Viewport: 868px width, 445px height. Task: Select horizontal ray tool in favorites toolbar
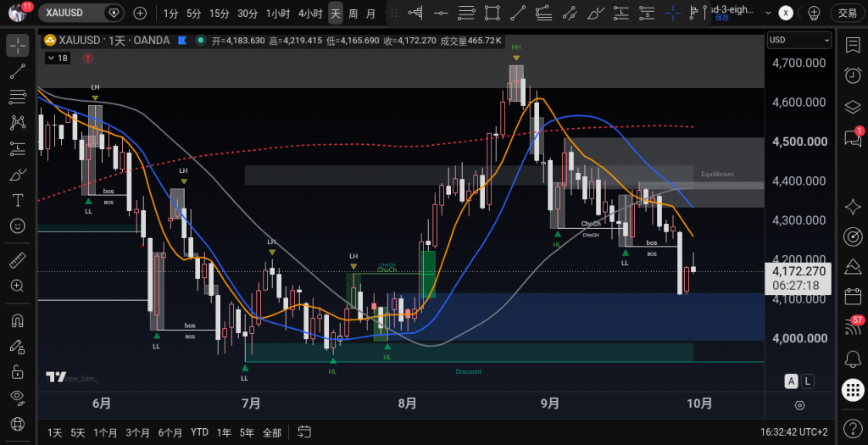click(x=441, y=13)
